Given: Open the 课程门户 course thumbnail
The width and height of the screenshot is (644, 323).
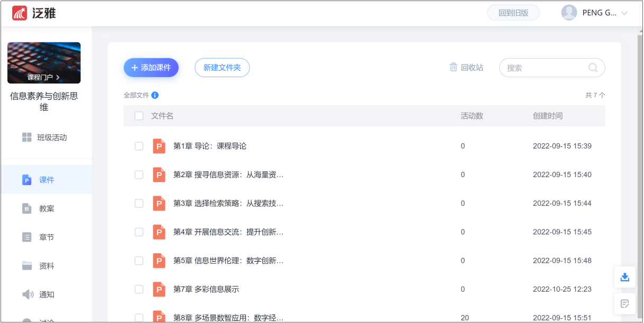Looking at the screenshot, I should [44, 63].
